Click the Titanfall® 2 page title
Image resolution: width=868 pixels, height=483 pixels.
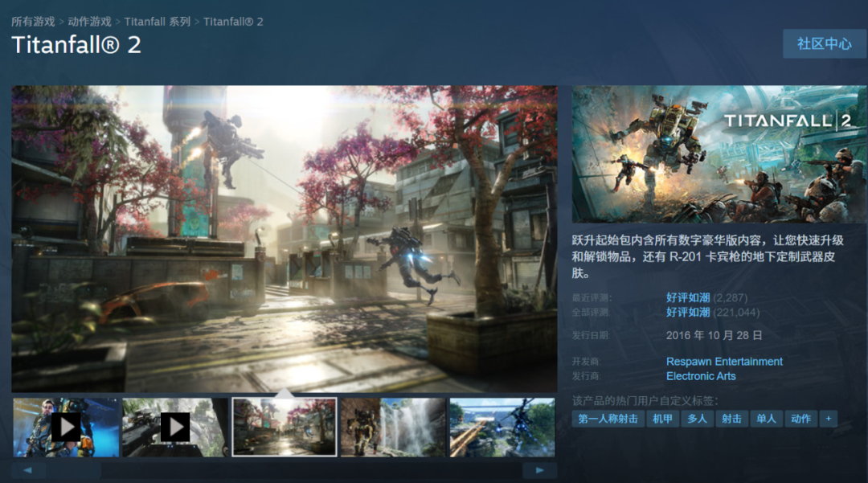click(76, 45)
